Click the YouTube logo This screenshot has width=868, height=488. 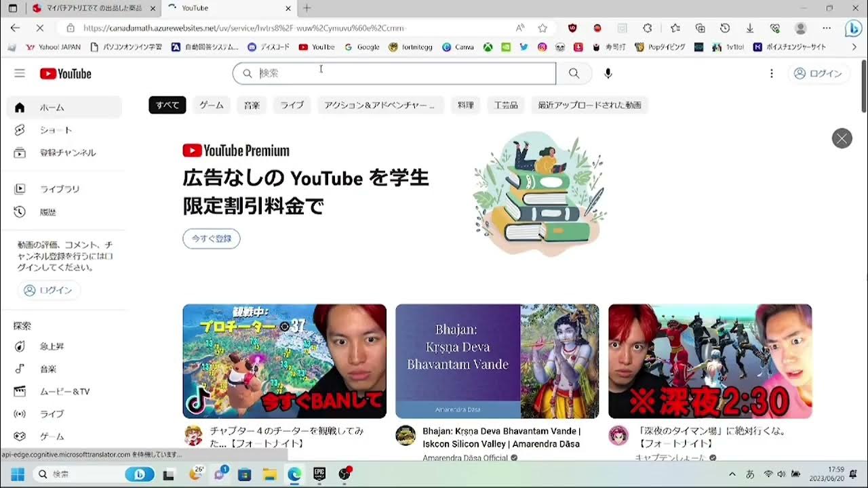(65, 73)
